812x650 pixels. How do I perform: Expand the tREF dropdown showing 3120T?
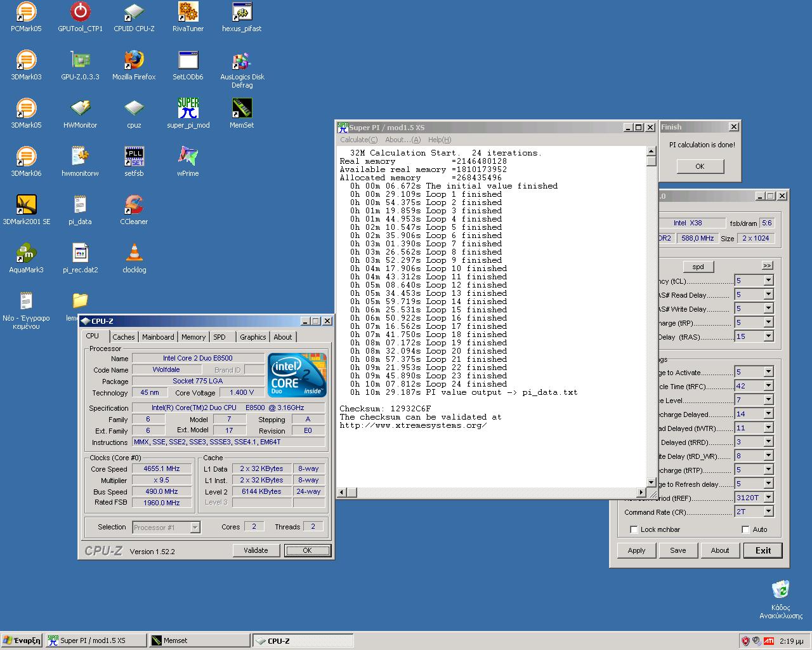click(x=768, y=498)
